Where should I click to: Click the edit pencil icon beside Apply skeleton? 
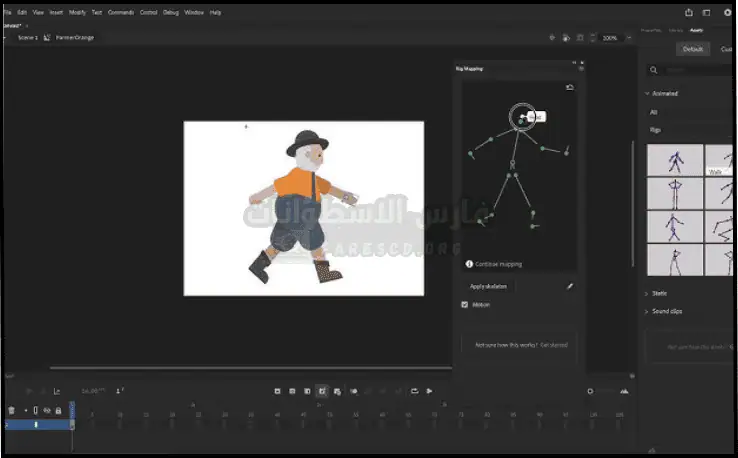(x=570, y=286)
